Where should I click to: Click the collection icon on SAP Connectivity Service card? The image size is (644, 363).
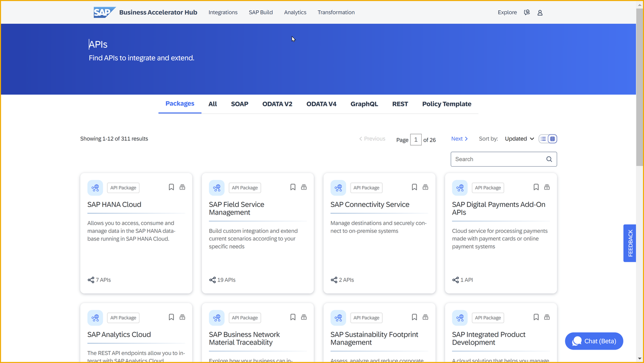(x=426, y=187)
